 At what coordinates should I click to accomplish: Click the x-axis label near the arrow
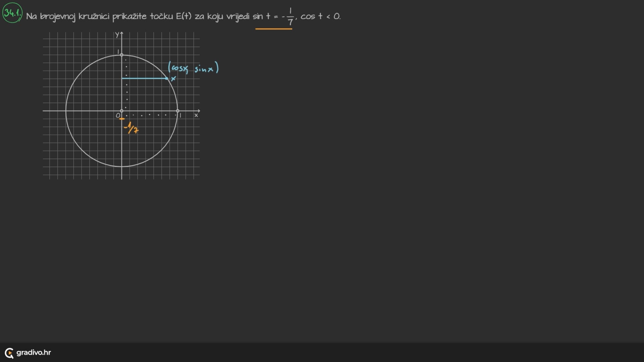point(196,115)
